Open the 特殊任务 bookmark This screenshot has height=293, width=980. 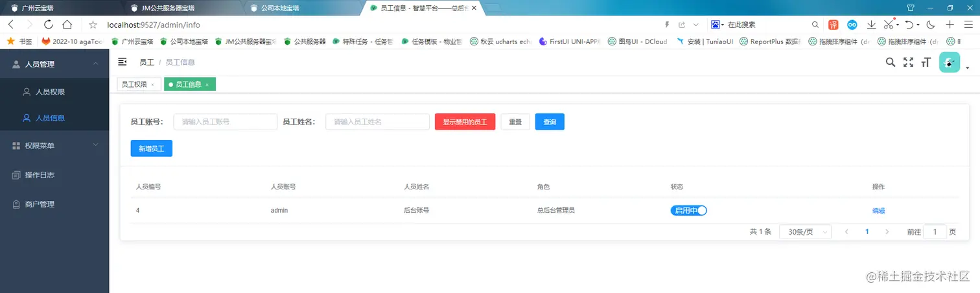coord(364,41)
